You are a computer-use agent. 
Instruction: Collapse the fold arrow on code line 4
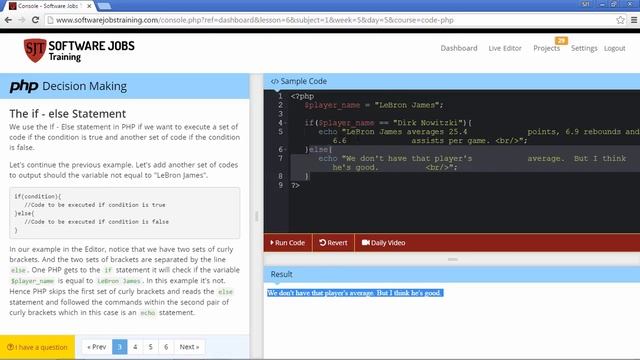click(x=285, y=123)
